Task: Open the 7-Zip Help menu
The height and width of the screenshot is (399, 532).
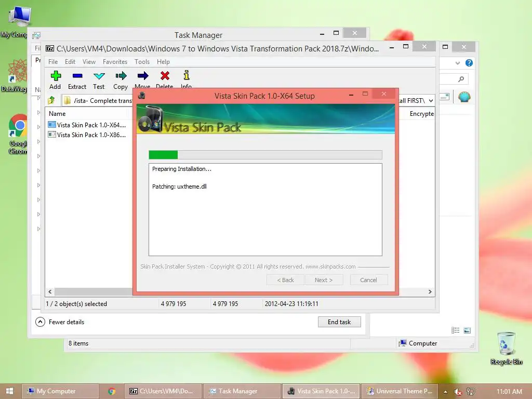Action: pyautogui.click(x=163, y=62)
